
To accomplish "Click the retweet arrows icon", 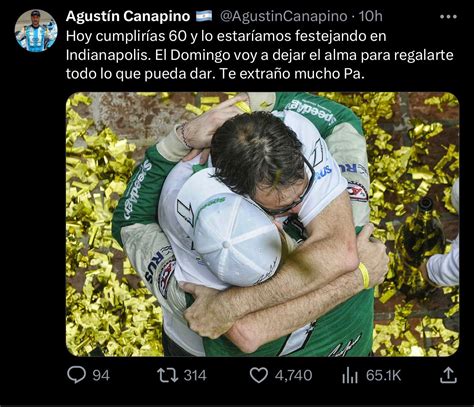I will (167, 375).
